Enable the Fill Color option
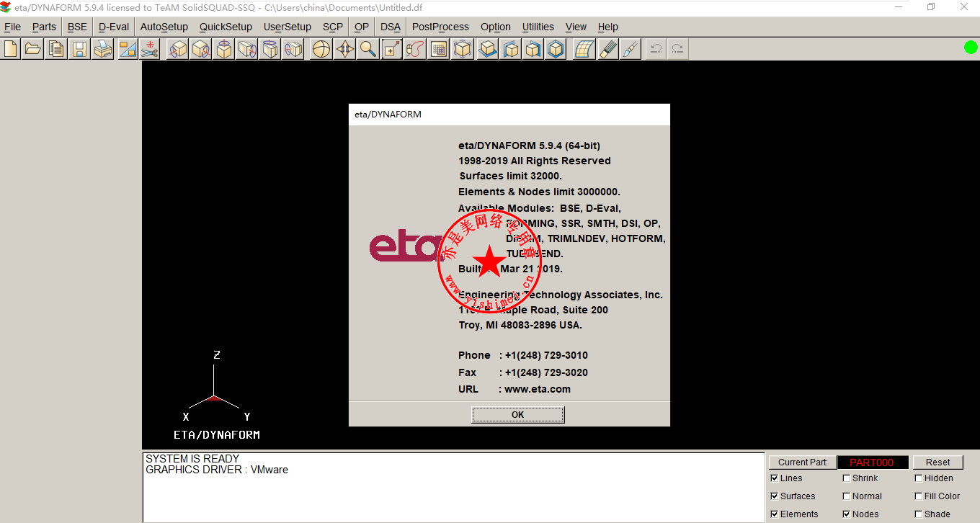Viewport: 980px width, 523px height. click(x=919, y=496)
